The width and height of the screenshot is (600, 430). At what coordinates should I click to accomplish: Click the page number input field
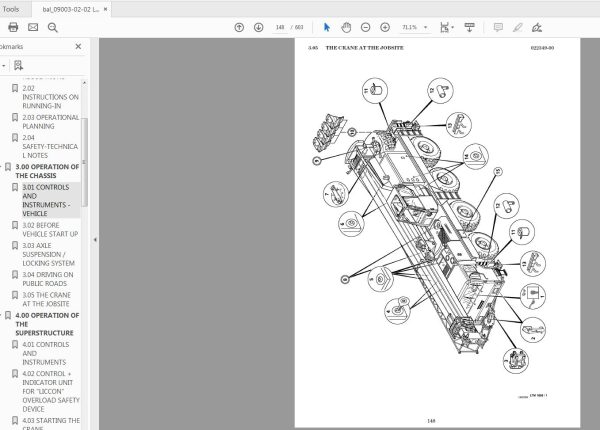click(280, 27)
